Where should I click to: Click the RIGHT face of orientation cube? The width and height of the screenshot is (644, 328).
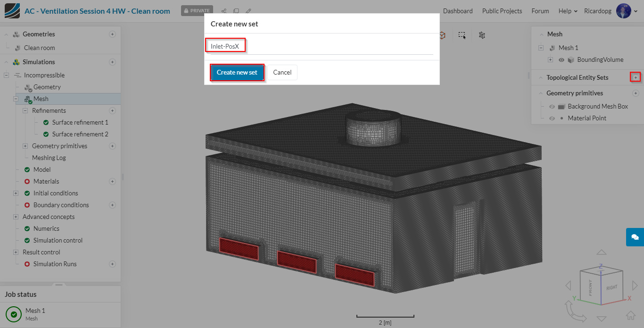pyautogui.click(x=611, y=287)
